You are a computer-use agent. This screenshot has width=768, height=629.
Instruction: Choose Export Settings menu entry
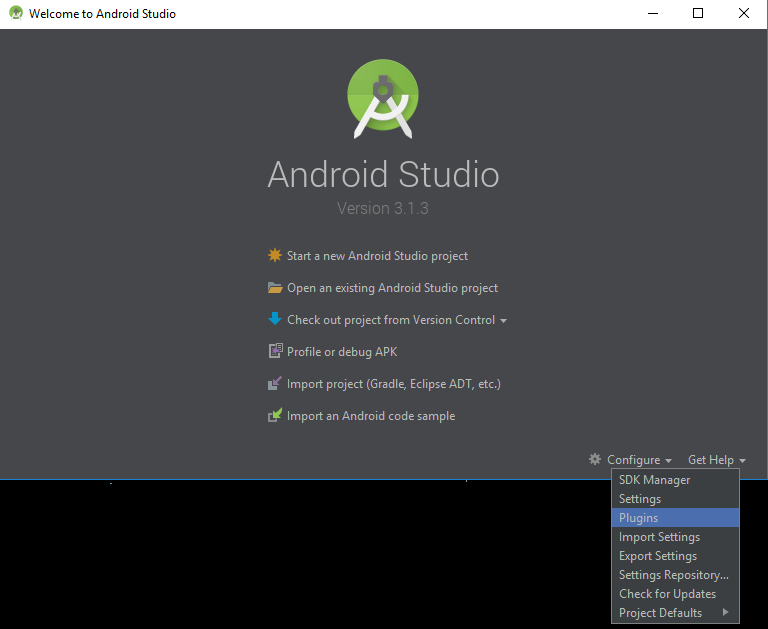coord(675,556)
